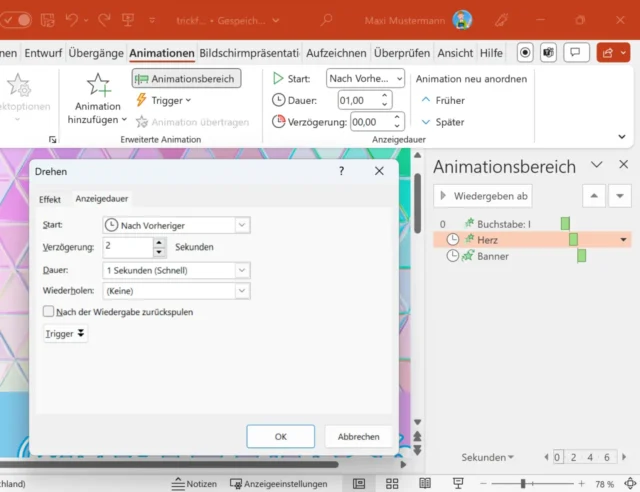Screen dimensions: 640x492
Task: Click the Verzögerung input field in dialog
Action: coord(127,247)
